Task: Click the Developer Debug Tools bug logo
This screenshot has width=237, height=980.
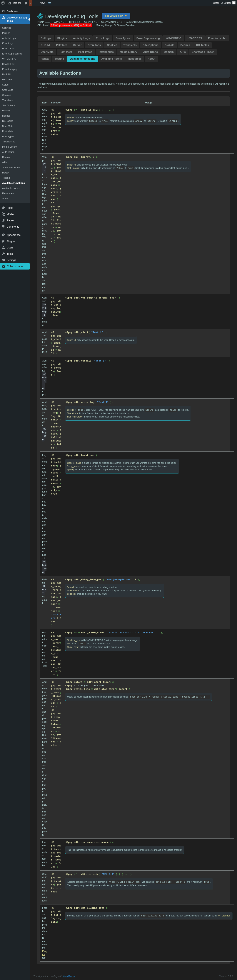Action: [40, 16]
